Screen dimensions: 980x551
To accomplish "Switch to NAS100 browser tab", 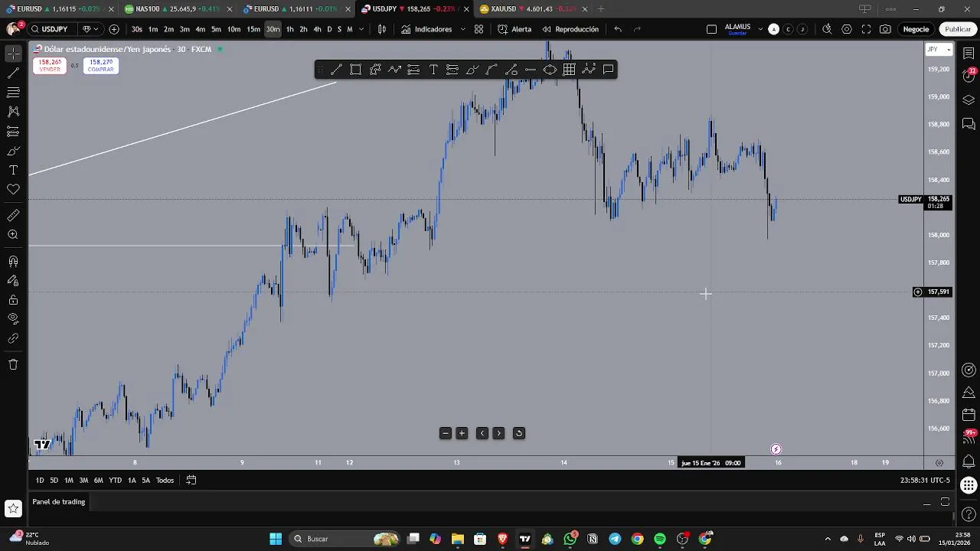I will click(177, 9).
